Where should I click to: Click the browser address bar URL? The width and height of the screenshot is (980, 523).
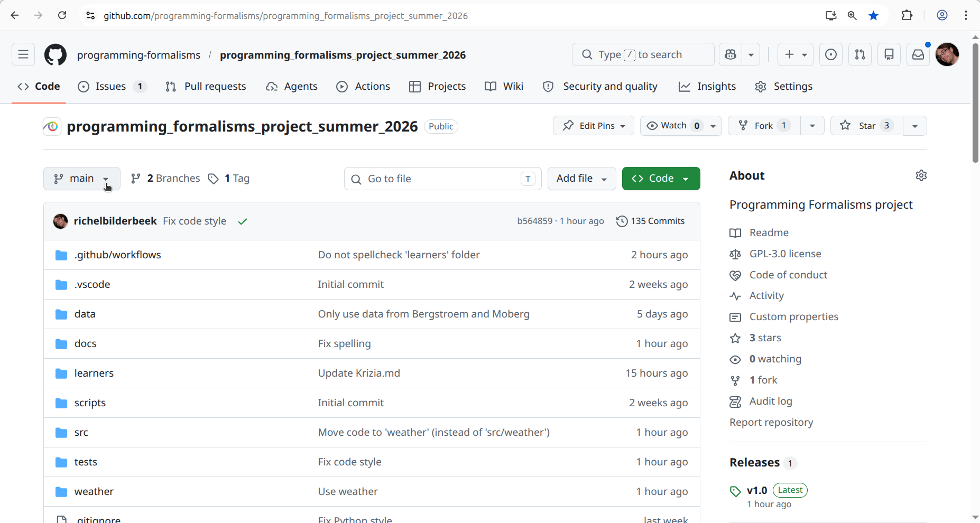[x=285, y=16]
